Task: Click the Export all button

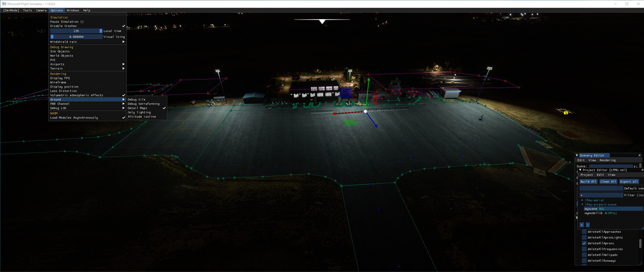Action: coord(629,181)
